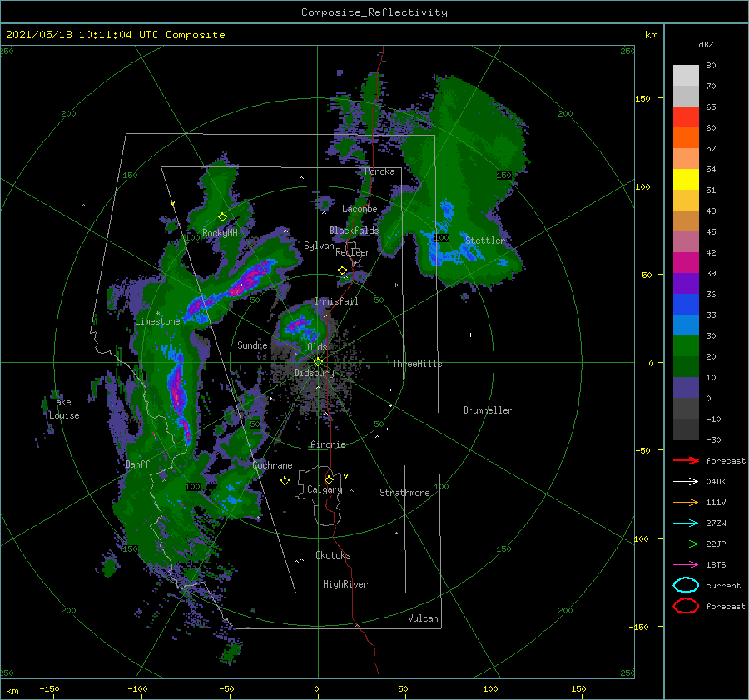Screen dimensions: 749x700
Task: Select the bright green 20–30 dBZ swatch
Action: [x=686, y=345]
